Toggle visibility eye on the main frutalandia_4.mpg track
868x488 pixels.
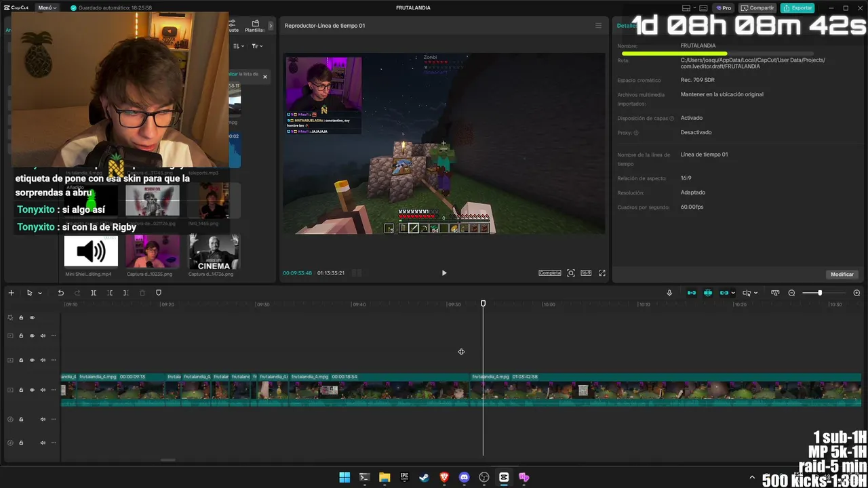[x=32, y=390]
